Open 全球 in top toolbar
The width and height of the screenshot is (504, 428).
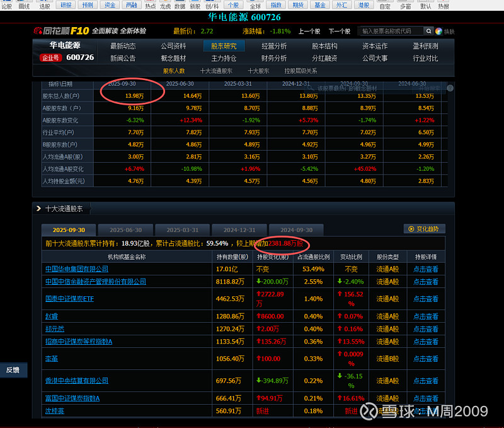(255, 6)
